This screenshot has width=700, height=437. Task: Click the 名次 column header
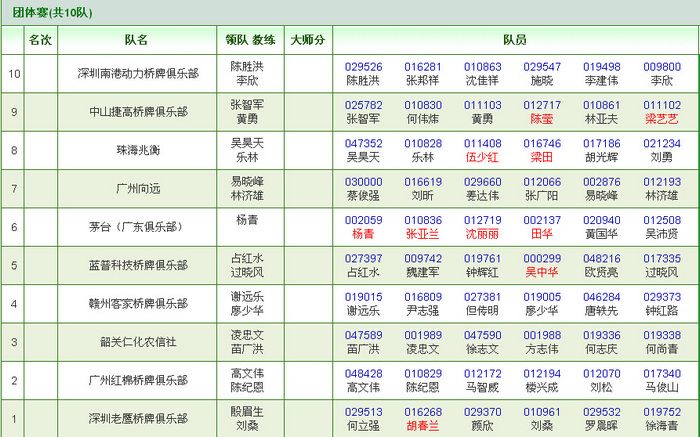40,40
